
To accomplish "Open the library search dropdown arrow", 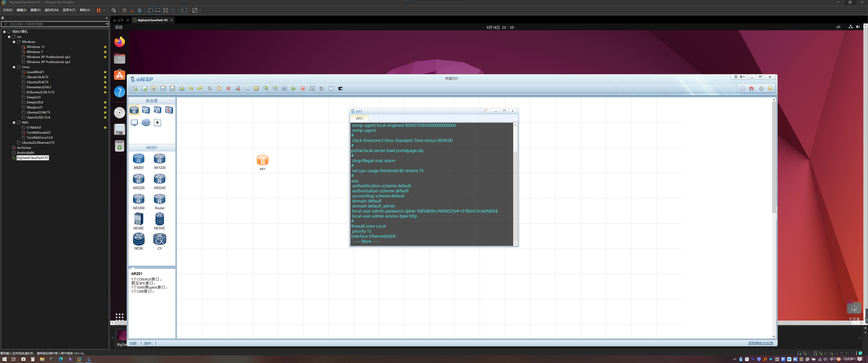I will click(x=106, y=24).
